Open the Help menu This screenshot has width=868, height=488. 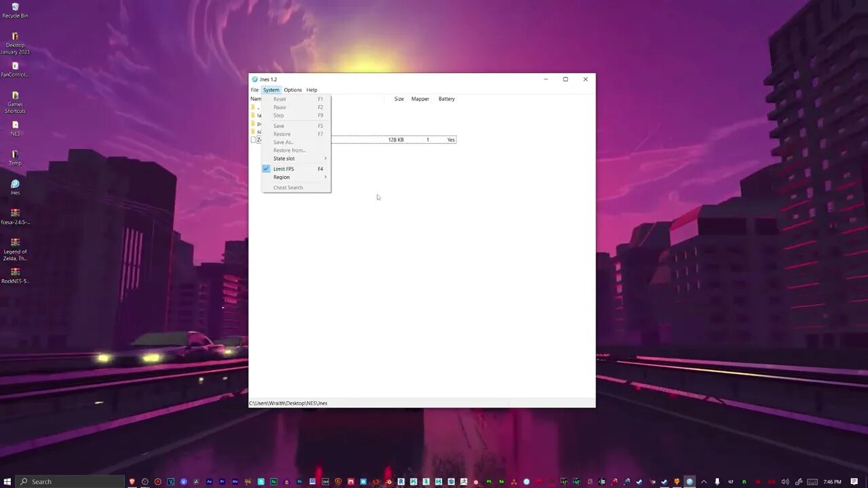coord(311,90)
